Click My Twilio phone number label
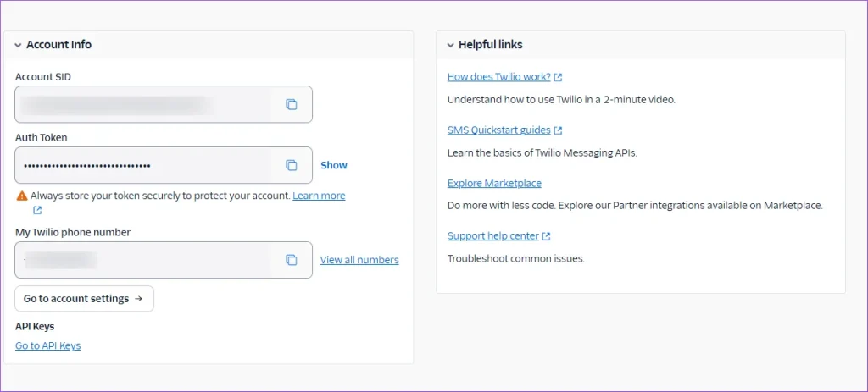The height and width of the screenshot is (392, 868). click(73, 233)
